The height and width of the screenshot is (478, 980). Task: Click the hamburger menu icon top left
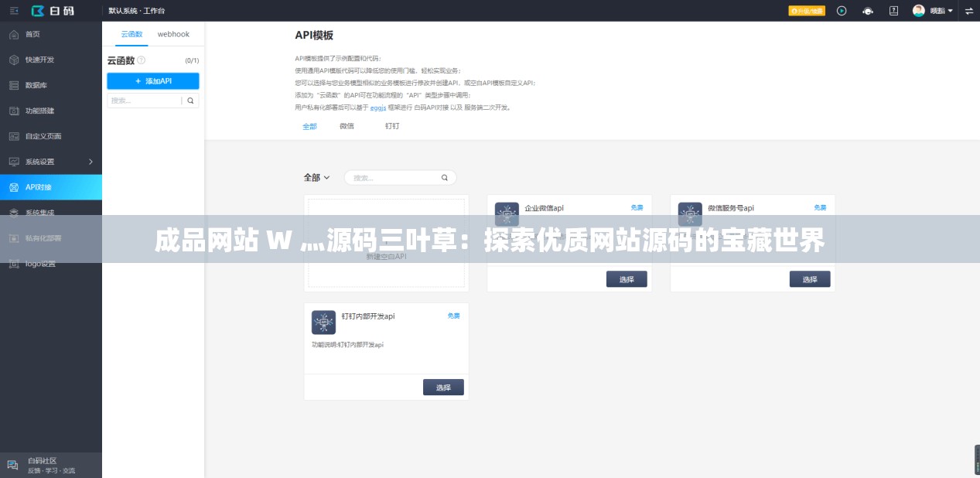[13, 11]
